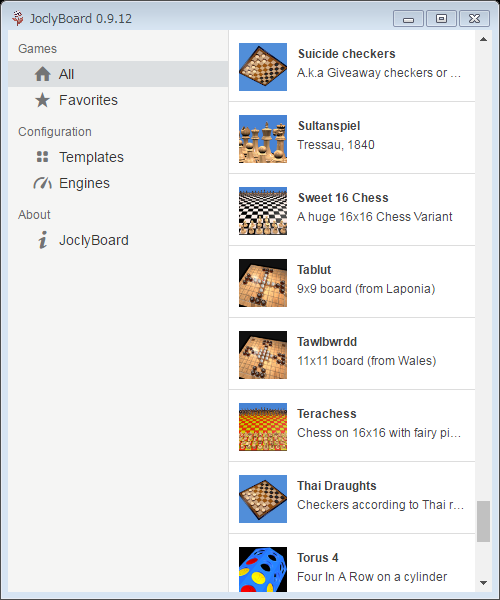The height and width of the screenshot is (600, 500).
Task: Click the star icon next to Favorites
Action: coord(42,100)
